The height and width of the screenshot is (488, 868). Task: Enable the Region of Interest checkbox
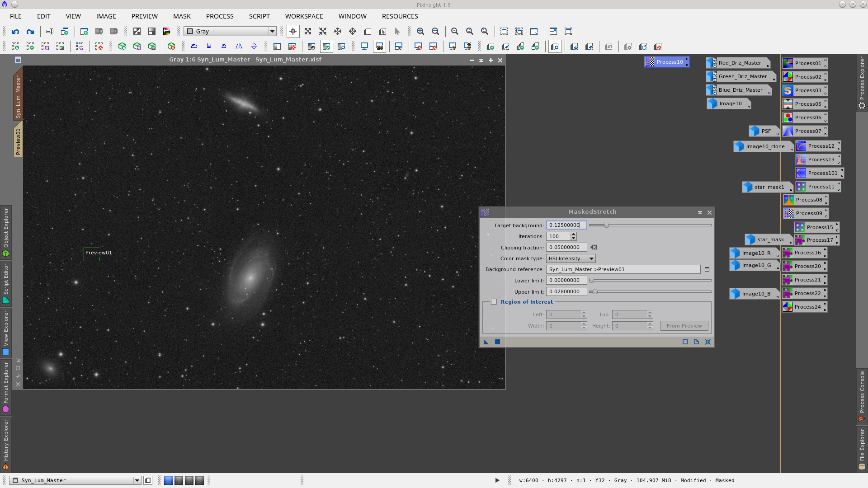(x=494, y=301)
